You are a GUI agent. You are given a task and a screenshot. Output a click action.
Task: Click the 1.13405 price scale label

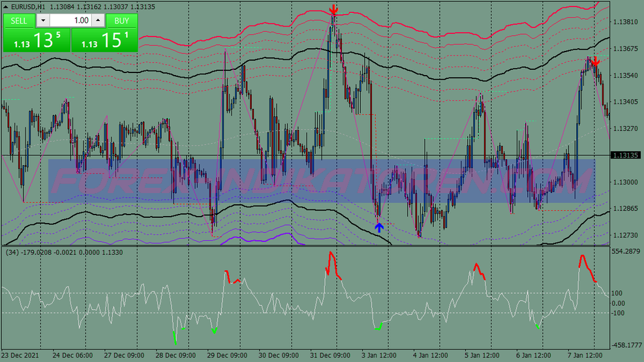coord(625,102)
